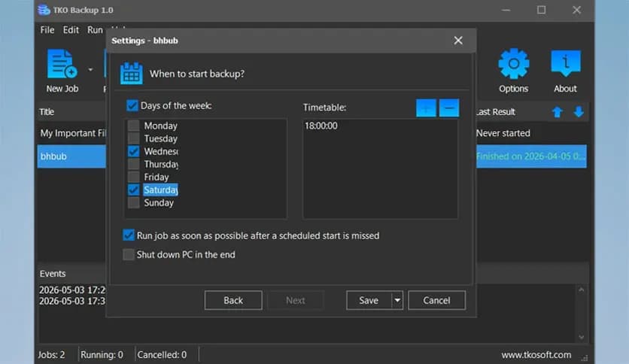This screenshot has height=364, width=629.
Task: Click the Last Result column header
Action: pos(496,112)
